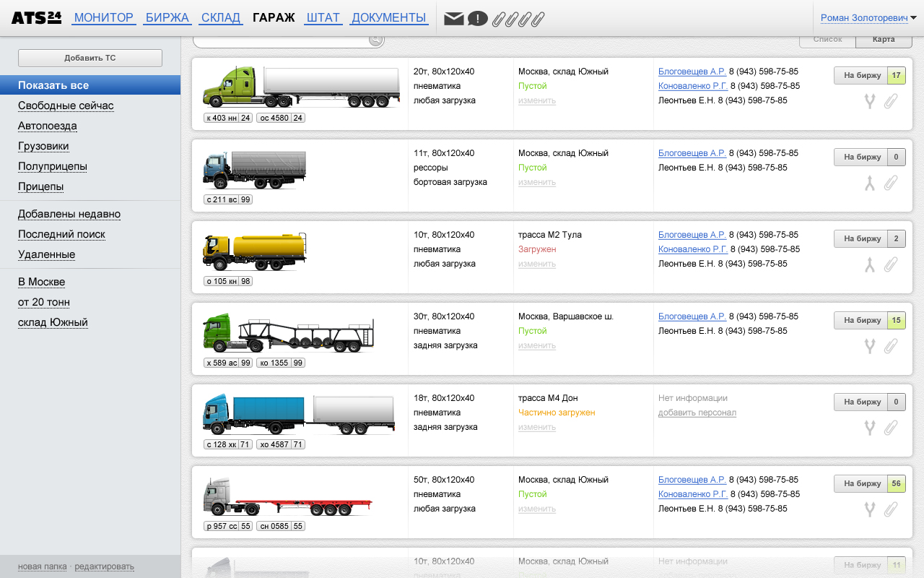Click paperclip icon for truck о 105 кн

pos(891,264)
